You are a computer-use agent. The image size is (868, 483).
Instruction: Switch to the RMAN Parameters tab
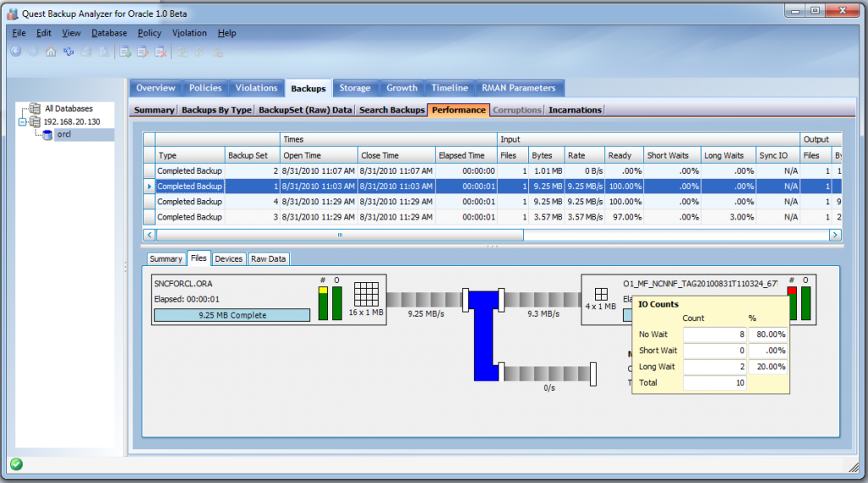[519, 88]
